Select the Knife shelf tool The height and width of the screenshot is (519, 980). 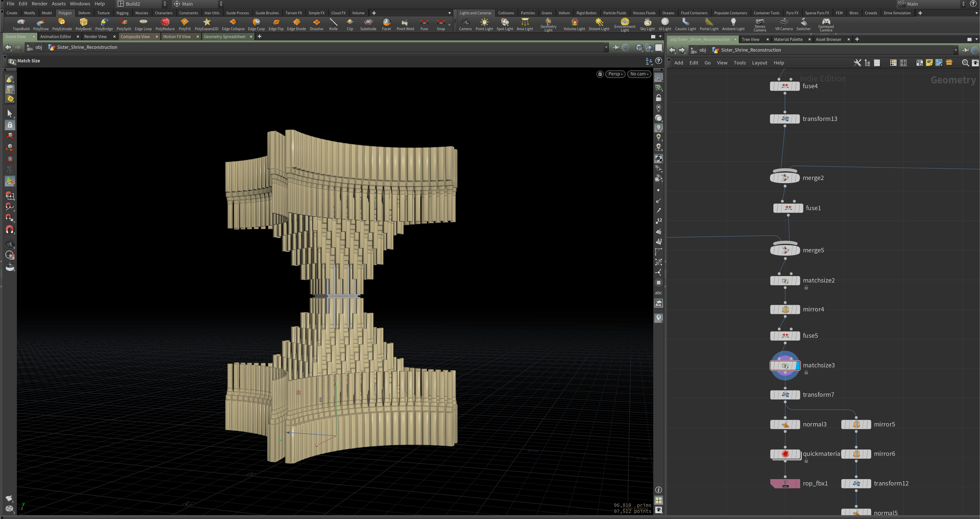point(333,24)
